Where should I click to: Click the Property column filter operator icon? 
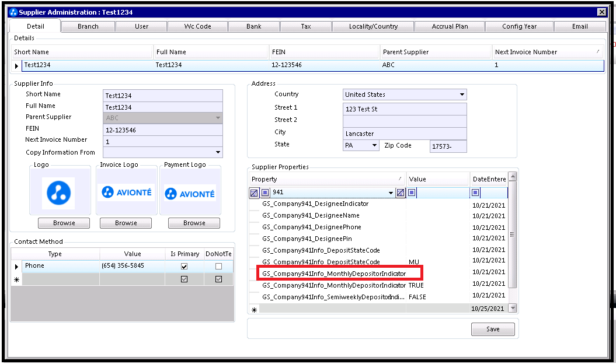[265, 192]
